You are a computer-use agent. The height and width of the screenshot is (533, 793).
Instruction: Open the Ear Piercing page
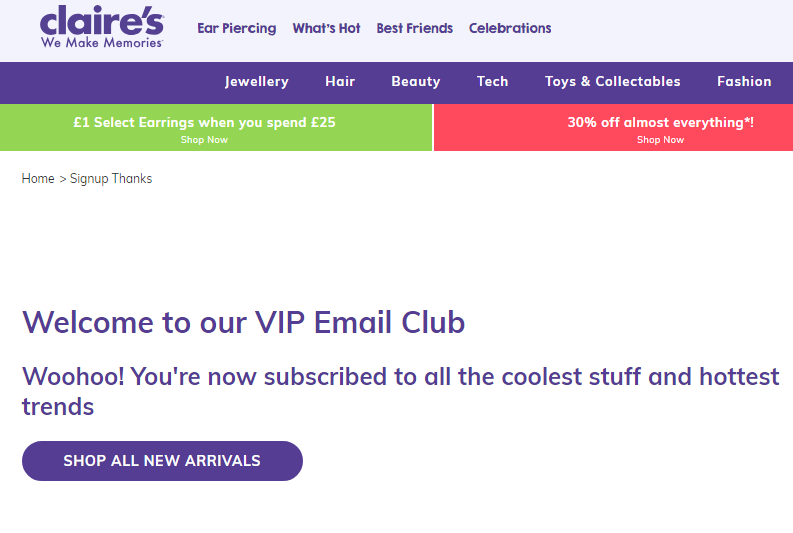237,28
